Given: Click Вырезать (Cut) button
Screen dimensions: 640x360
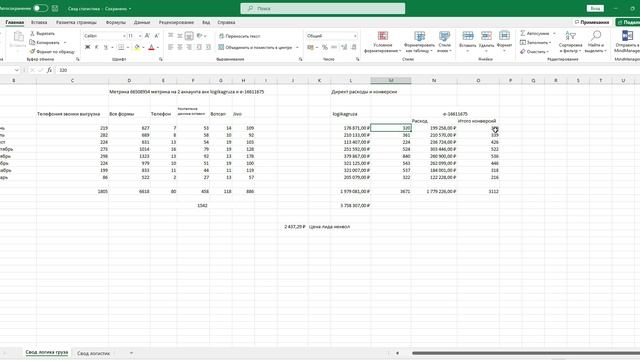Looking at the screenshot, I should tap(42, 33).
